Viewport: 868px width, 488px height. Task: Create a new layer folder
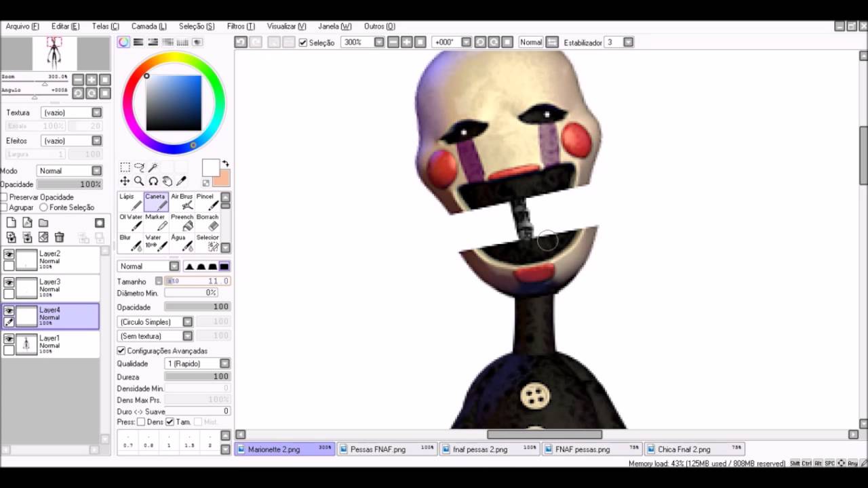[x=43, y=223]
